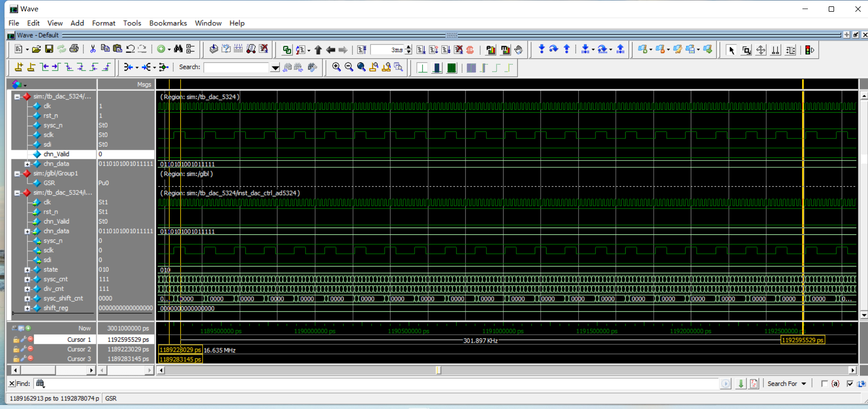
Task: Click the Run simulation icon beside run length
Action: [421, 50]
